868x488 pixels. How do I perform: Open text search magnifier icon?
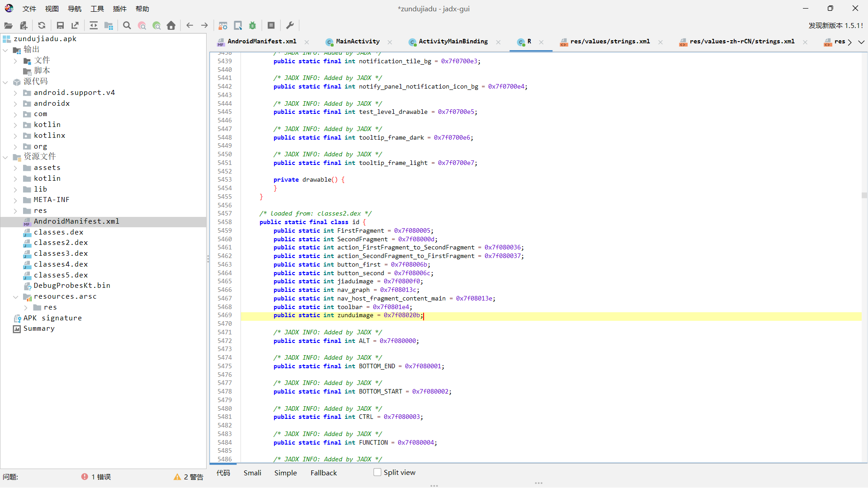tap(127, 26)
